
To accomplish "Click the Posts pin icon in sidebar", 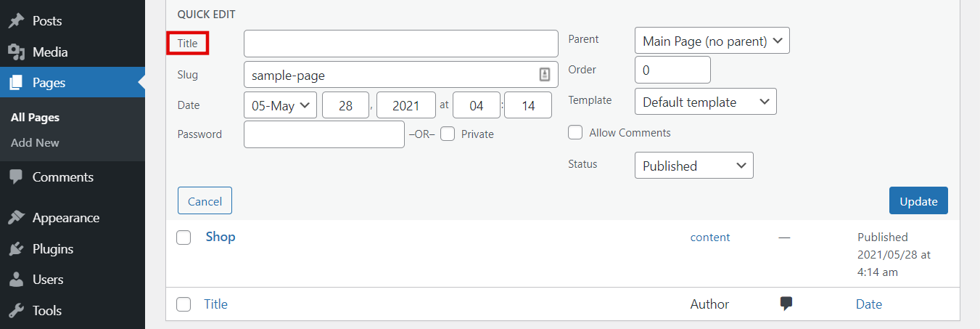I will click(x=16, y=21).
